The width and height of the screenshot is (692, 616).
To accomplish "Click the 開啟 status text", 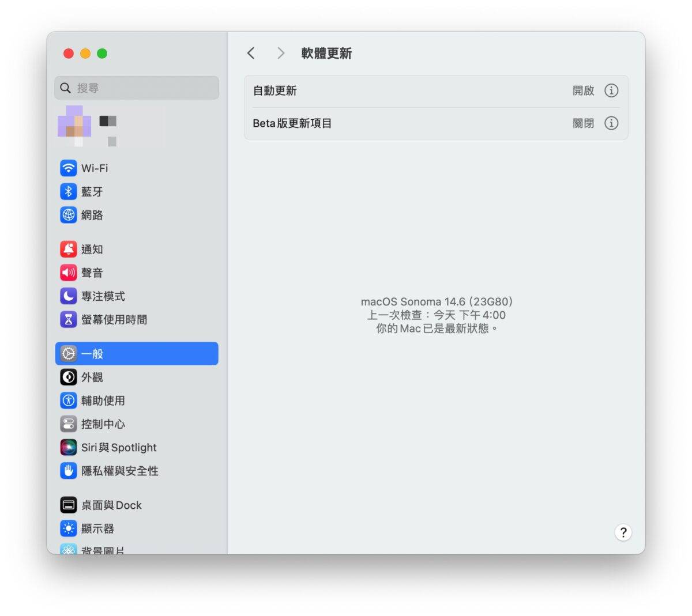I will coord(584,90).
